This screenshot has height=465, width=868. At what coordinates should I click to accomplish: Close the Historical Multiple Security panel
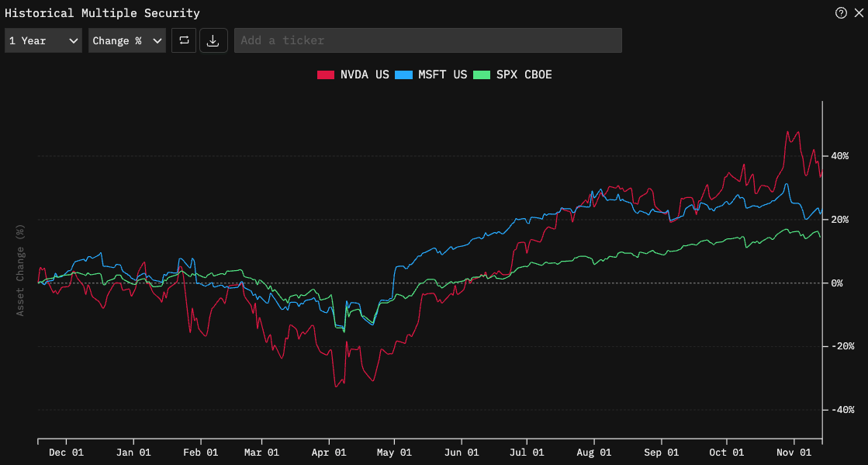(x=859, y=13)
